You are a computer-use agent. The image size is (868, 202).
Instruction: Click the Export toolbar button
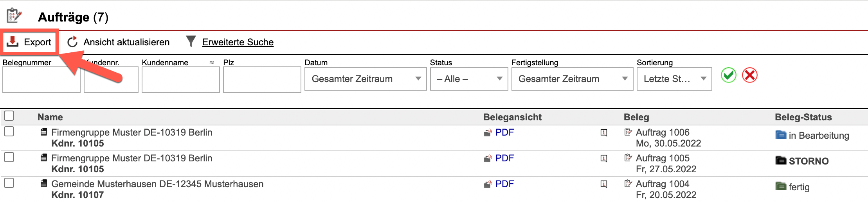click(x=30, y=42)
